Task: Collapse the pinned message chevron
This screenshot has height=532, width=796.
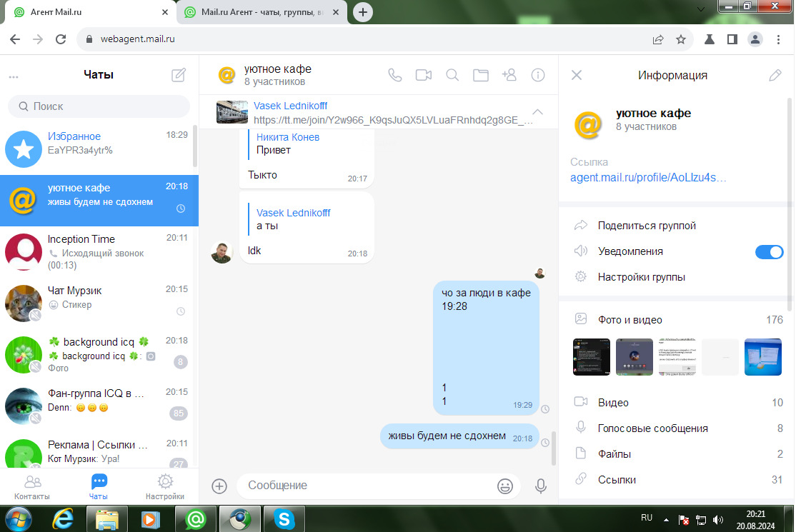Action: click(x=538, y=112)
